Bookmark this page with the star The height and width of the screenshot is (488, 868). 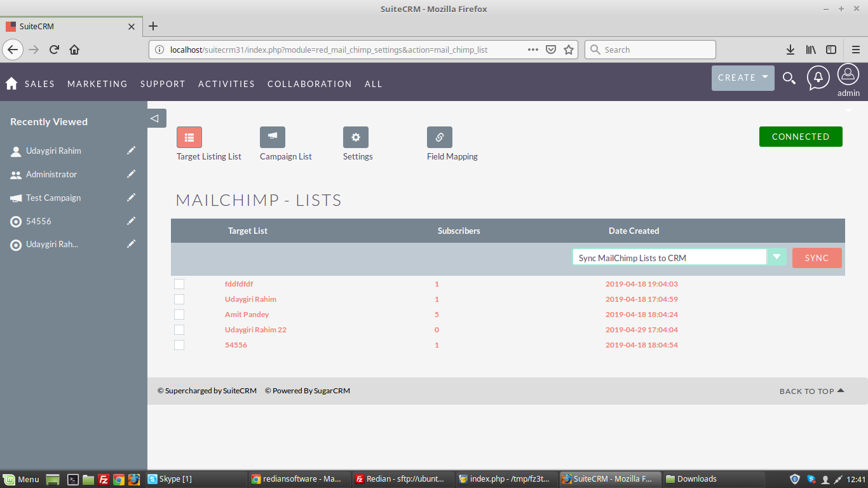(x=569, y=50)
